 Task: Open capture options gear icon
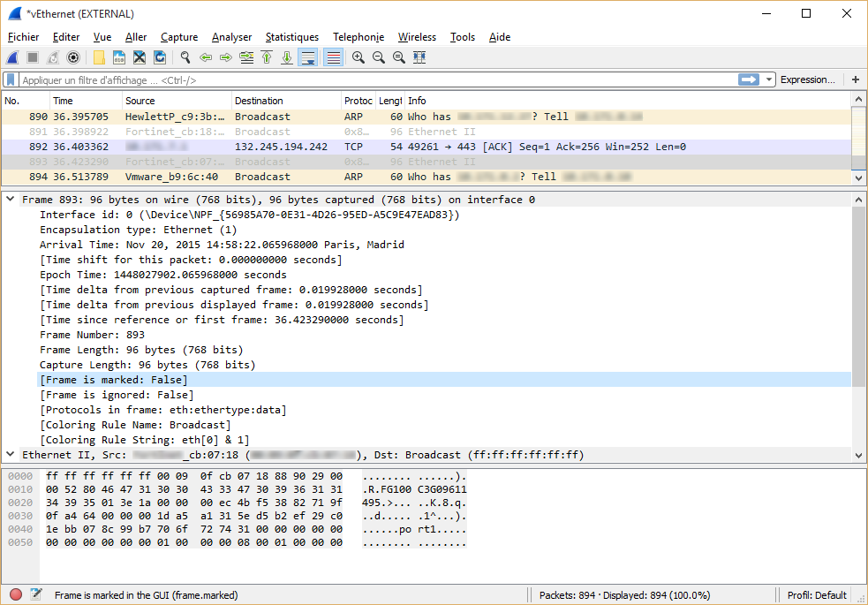pos(73,57)
